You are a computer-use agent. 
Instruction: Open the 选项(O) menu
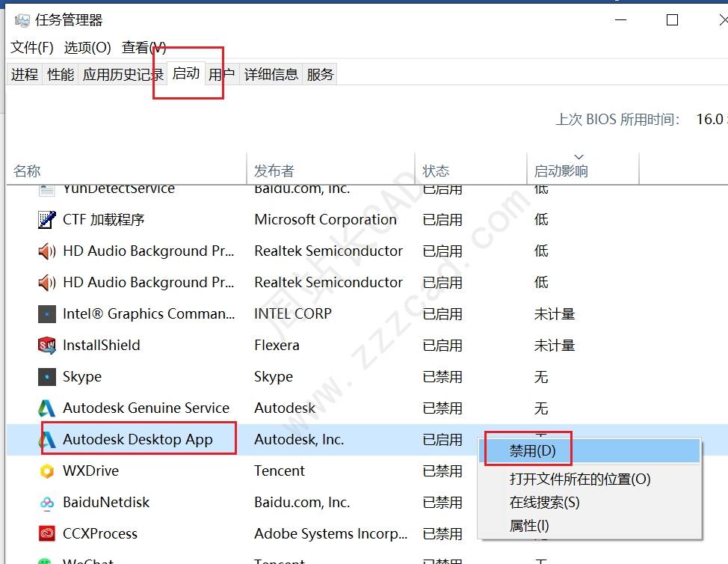[x=87, y=47]
